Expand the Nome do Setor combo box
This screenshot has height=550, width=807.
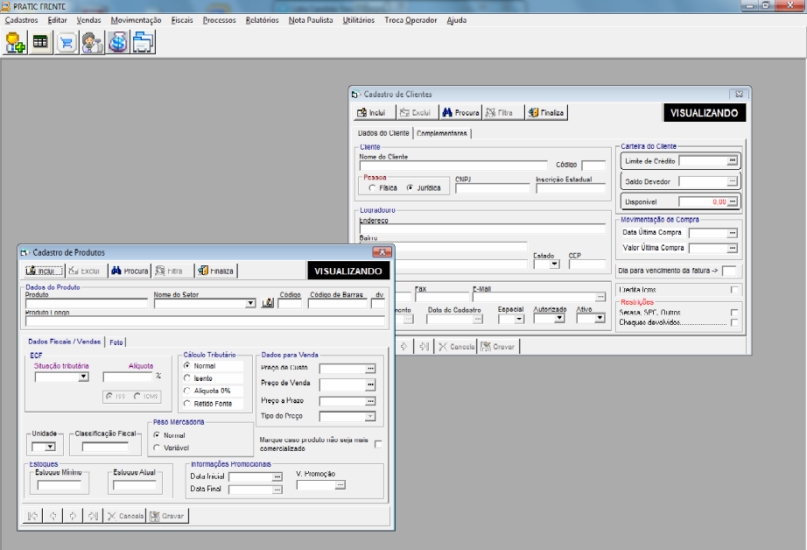[251, 303]
